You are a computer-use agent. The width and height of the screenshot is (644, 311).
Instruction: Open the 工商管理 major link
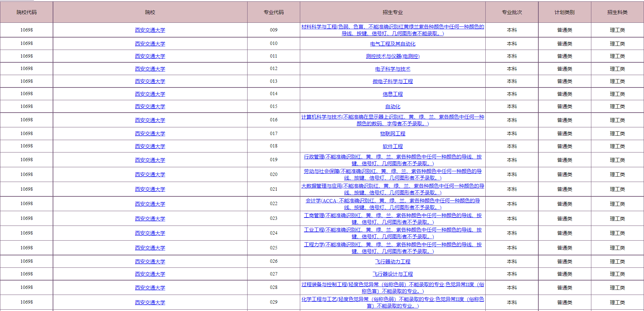392,219
